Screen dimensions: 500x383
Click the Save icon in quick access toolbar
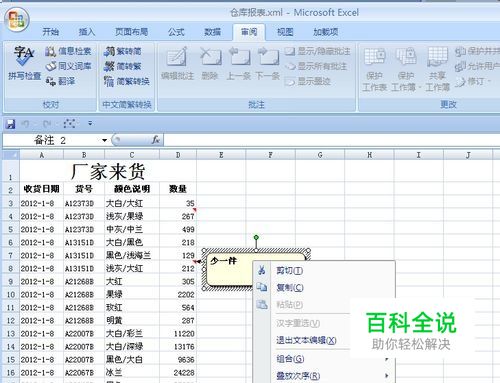(x=10, y=124)
